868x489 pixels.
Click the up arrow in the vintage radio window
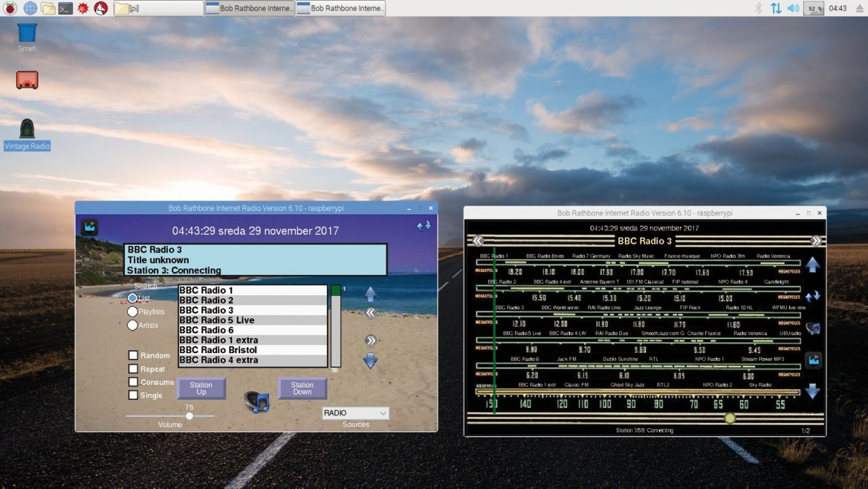812,265
